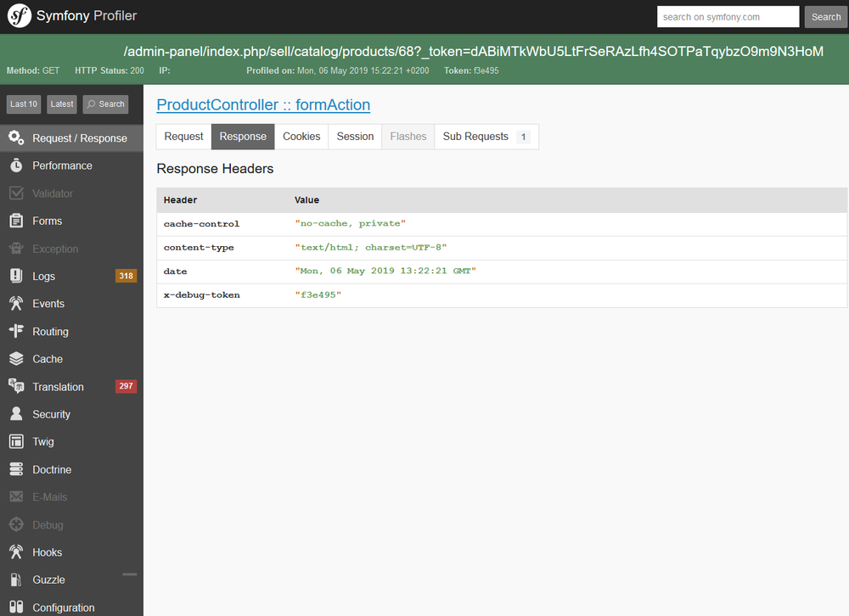Show the Last 10 profiles

point(24,104)
